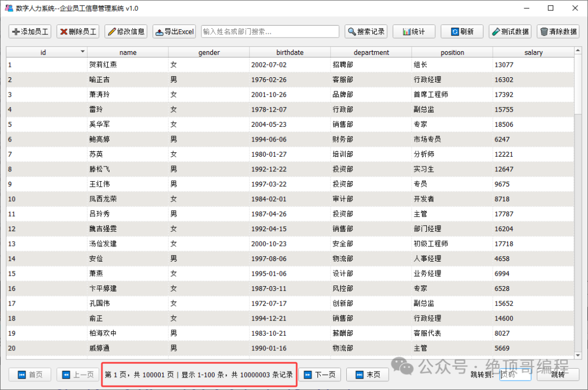Click salary value 9675
The height and width of the screenshot is (390, 588).
533,184
